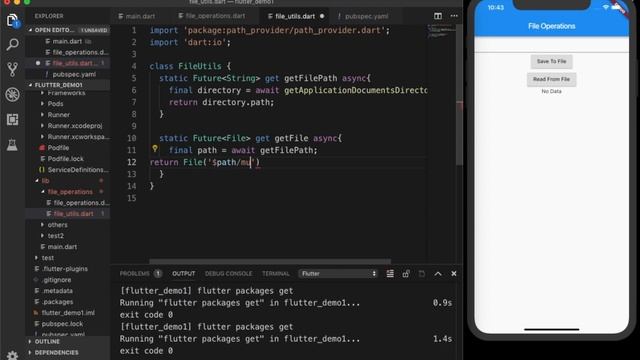Image resolution: width=640 pixels, height=360 pixels.
Task: Close the bottom panel
Action: 453,273
